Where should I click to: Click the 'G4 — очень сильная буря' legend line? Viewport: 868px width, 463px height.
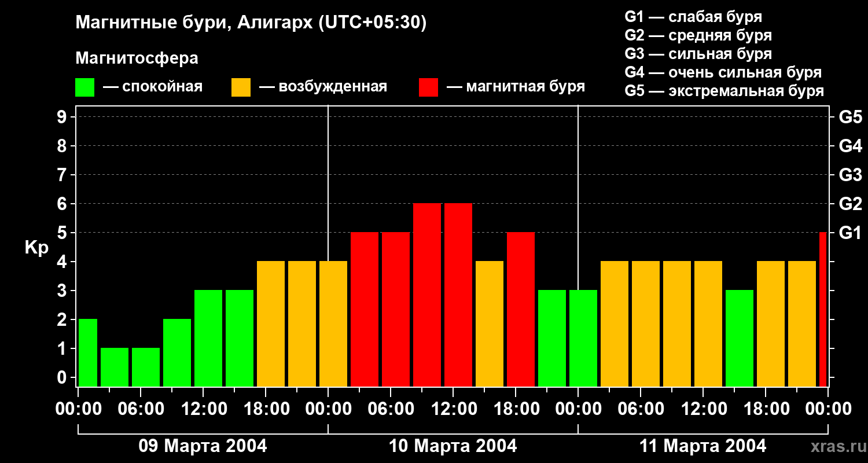point(723,72)
